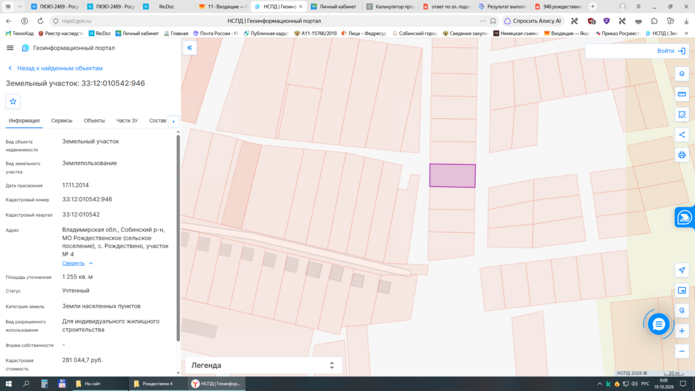695x391 pixels.
Task: Switch to the Сервисы tab
Action: [62, 121]
